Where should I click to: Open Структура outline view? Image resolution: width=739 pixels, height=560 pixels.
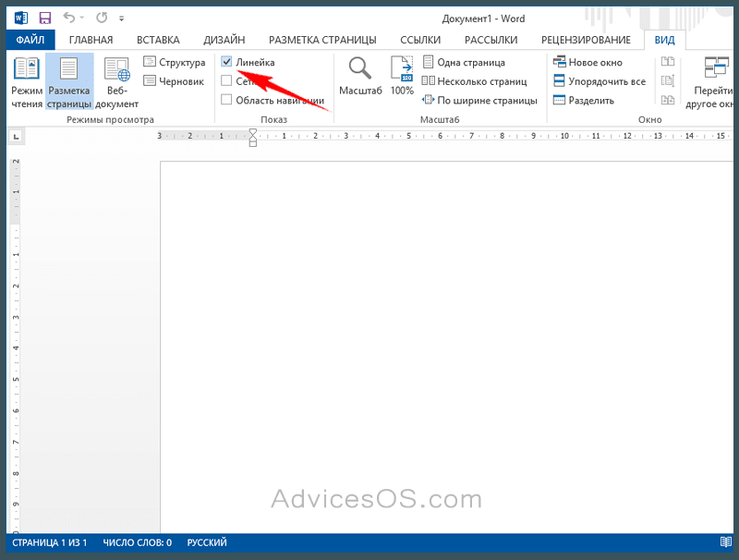click(x=175, y=62)
